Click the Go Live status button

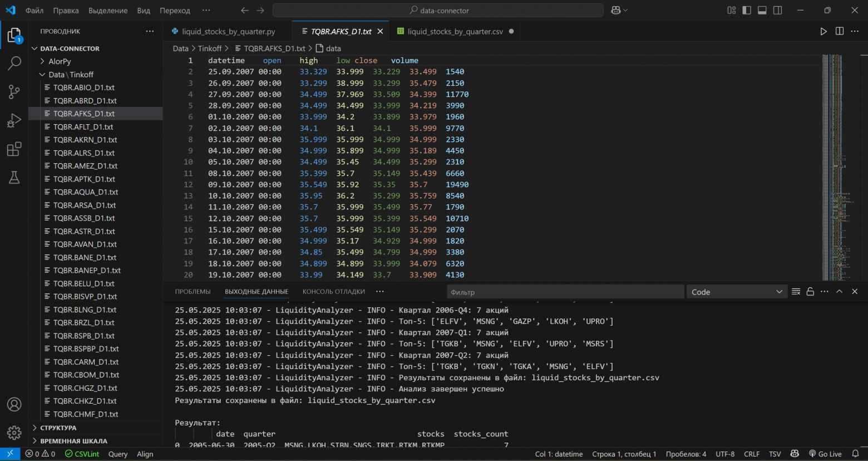click(825, 454)
